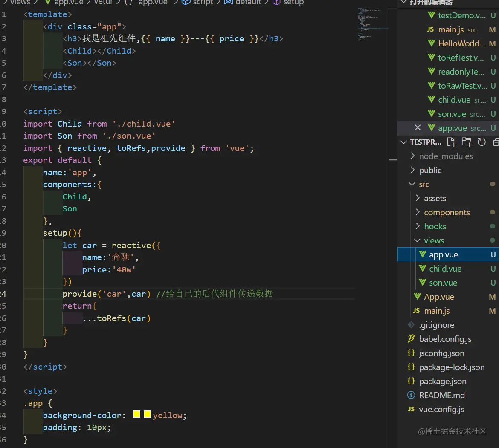The image size is (499, 448).
Task: Click the Vue icon next to App.vue in src
Action: 417,296
